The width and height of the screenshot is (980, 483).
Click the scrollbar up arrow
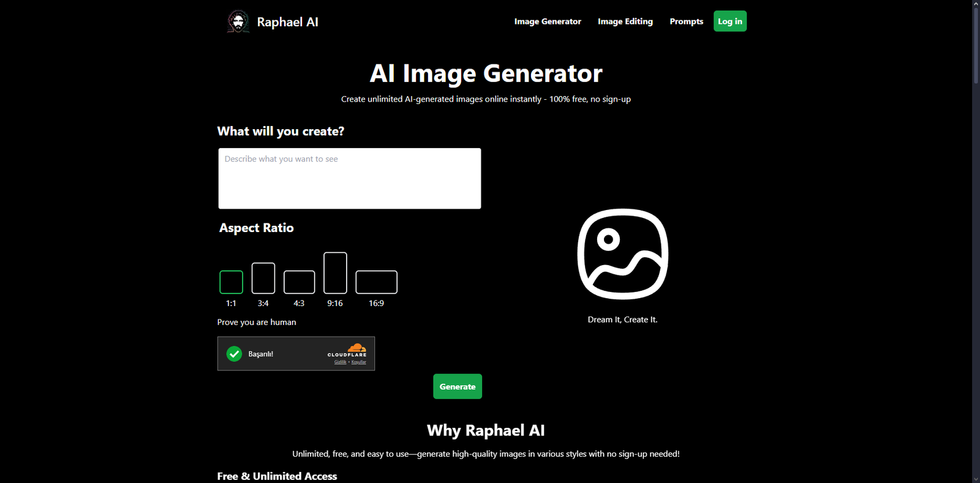pos(976,4)
